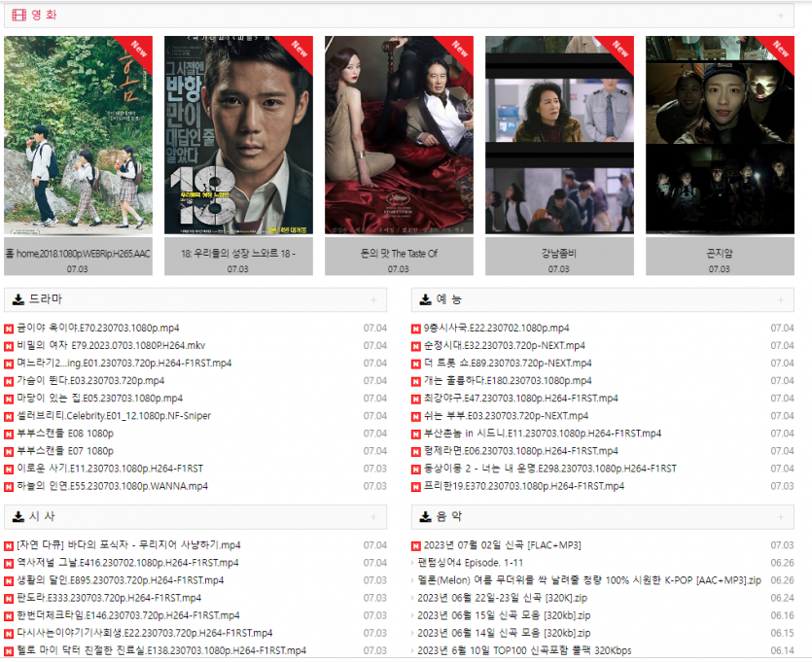Click the download icon next to 시사

coord(18,517)
